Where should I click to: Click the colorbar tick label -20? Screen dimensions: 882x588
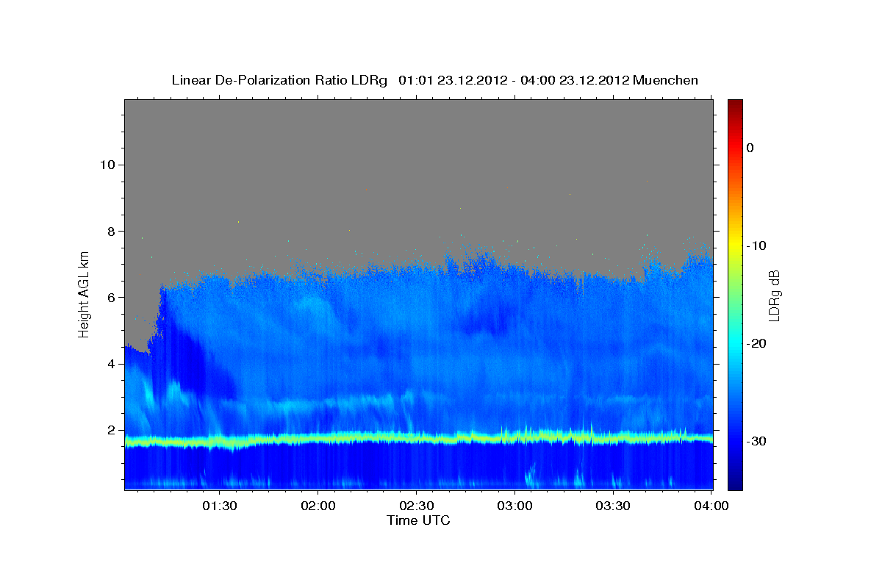click(756, 343)
